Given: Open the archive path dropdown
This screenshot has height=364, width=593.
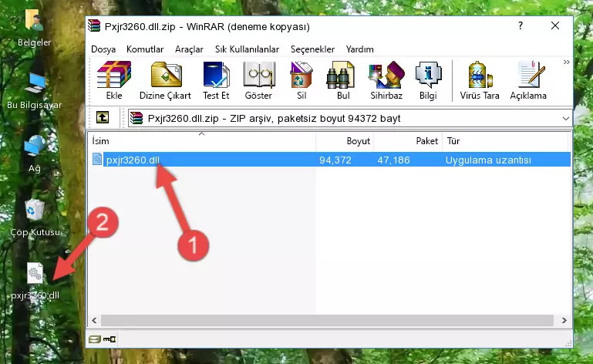Looking at the screenshot, I should click(565, 119).
